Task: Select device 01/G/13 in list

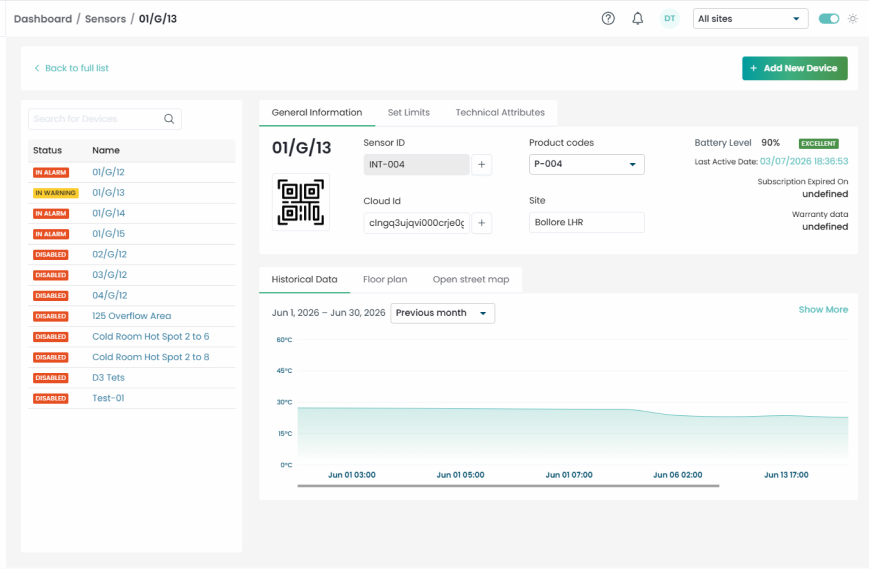Action: tap(108, 193)
